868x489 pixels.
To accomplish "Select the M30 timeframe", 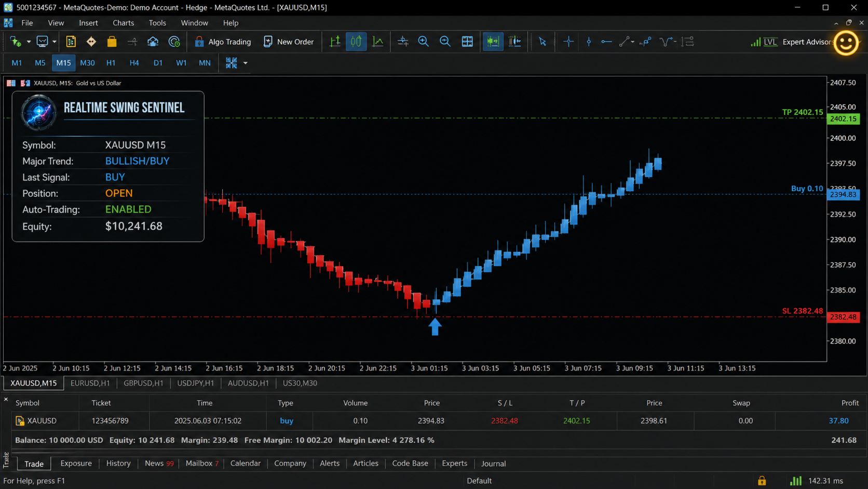I will [87, 63].
